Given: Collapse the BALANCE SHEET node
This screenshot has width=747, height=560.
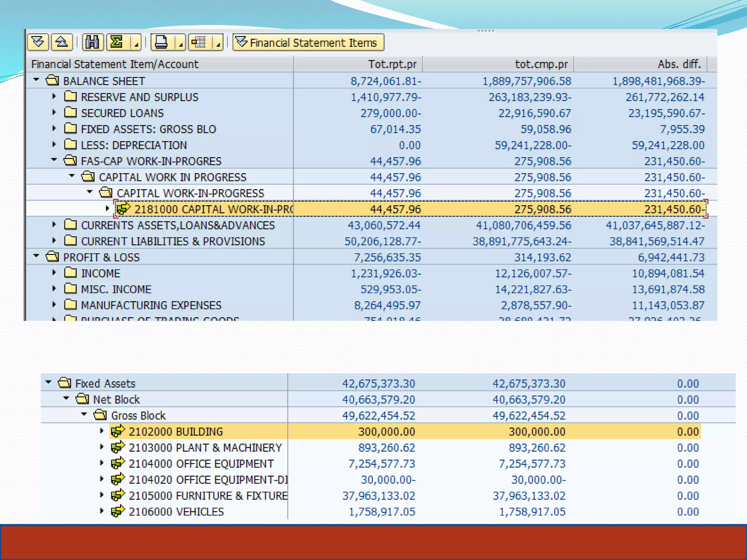Looking at the screenshot, I should (x=36, y=80).
